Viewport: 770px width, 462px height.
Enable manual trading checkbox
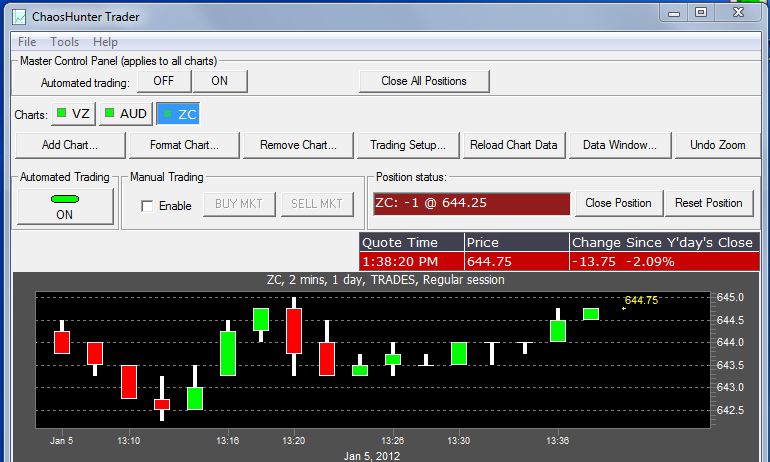pos(147,206)
